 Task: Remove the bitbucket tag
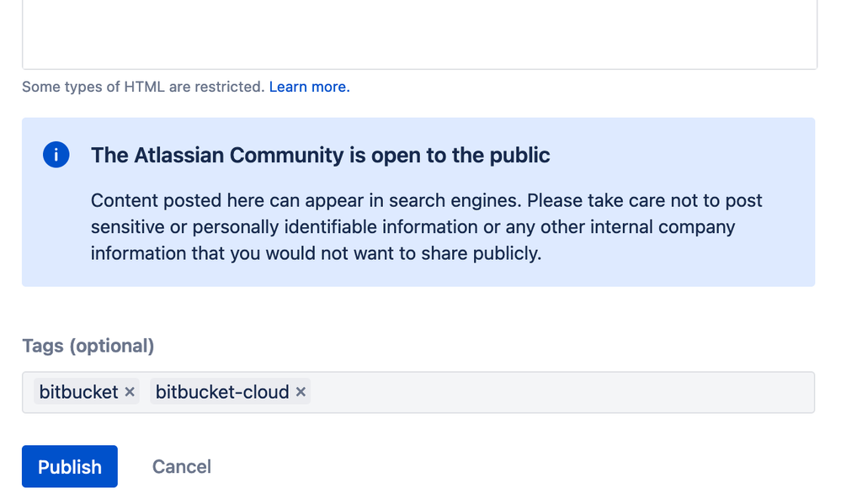point(130,392)
